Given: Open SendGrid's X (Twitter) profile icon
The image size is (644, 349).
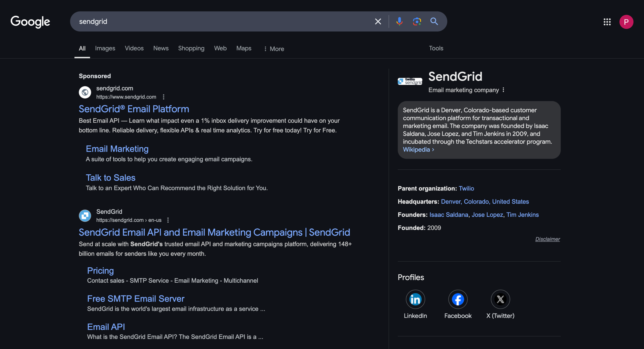Looking at the screenshot, I should [x=500, y=299].
